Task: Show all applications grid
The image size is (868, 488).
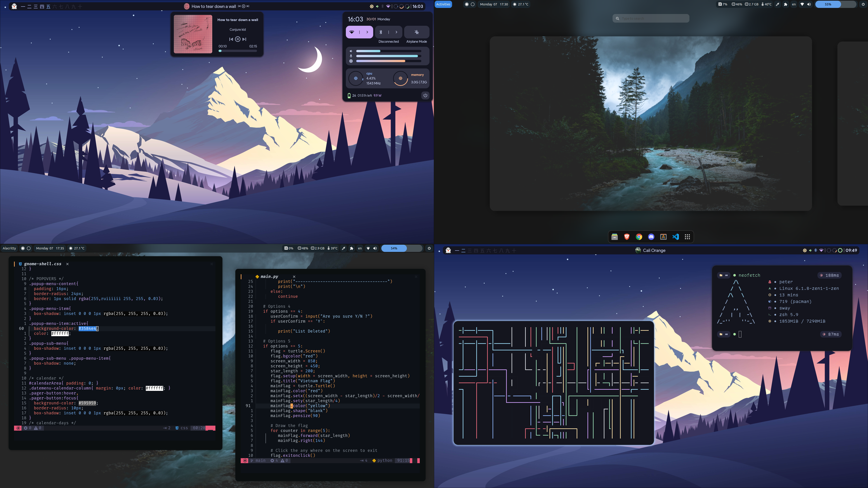Action: coord(687,237)
